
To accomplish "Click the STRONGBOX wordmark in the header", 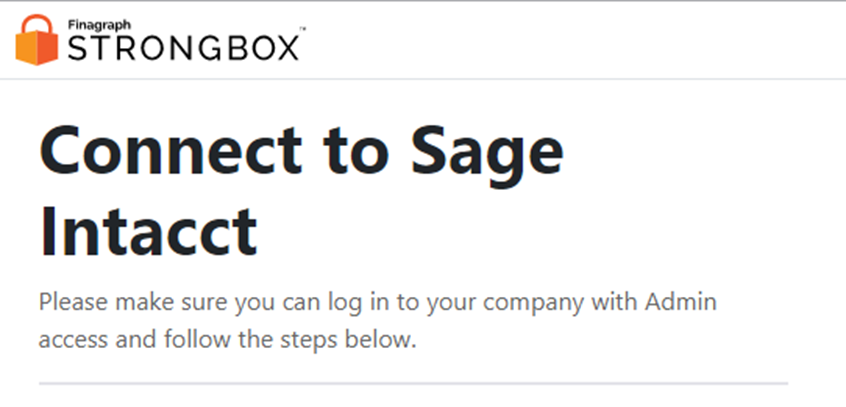I will [183, 48].
